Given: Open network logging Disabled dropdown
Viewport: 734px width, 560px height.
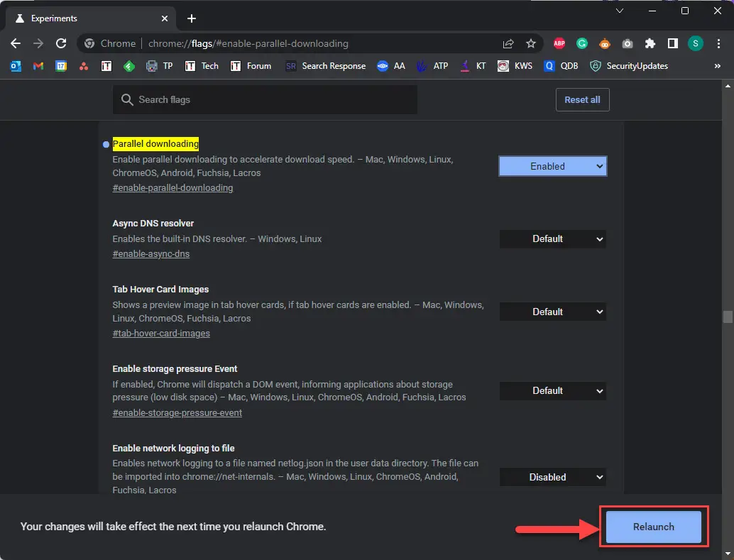Looking at the screenshot, I should point(553,477).
